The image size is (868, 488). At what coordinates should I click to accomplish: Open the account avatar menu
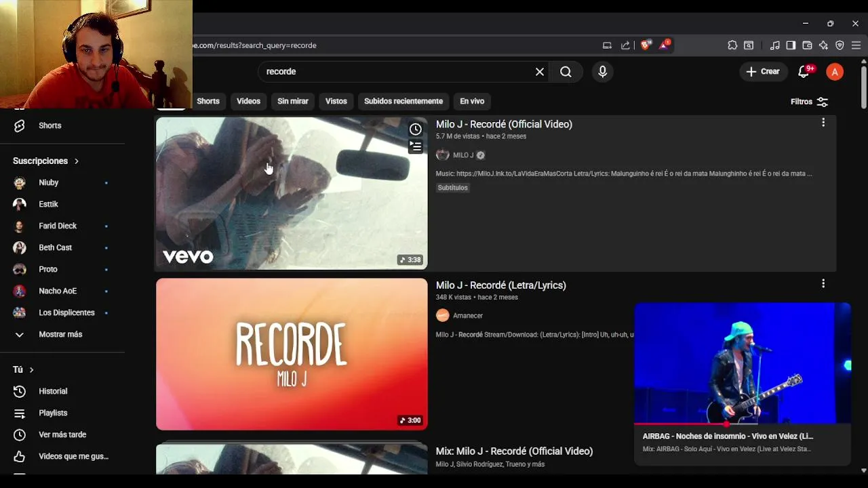[x=835, y=72]
